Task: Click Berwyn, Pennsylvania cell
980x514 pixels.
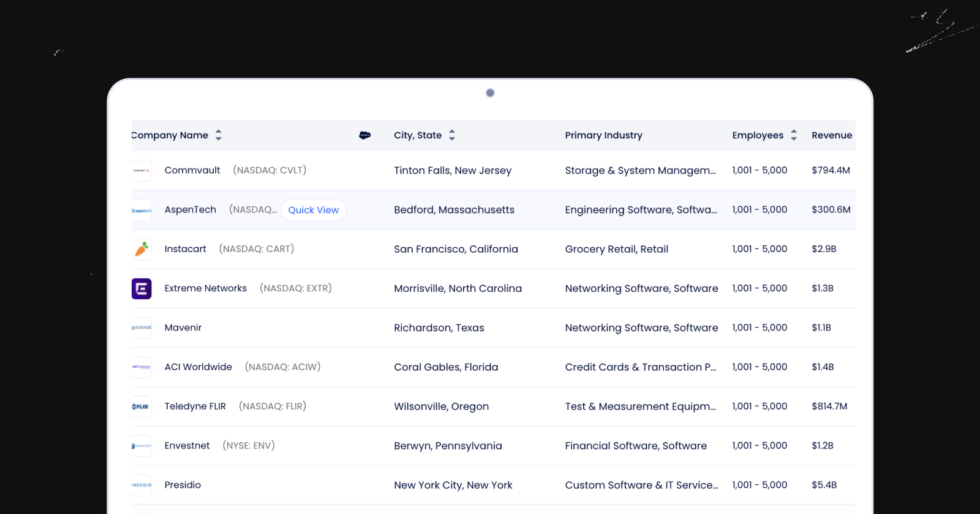Action: click(448, 445)
